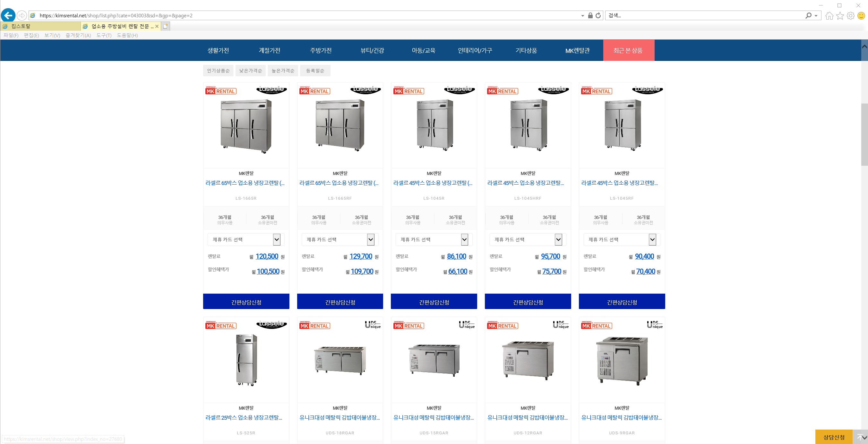Open the LS-1045HRF 라셀르 45박스 업소용 냉장고렌탈 link
Image resolution: width=868 pixels, height=444 pixels.
[x=526, y=183]
